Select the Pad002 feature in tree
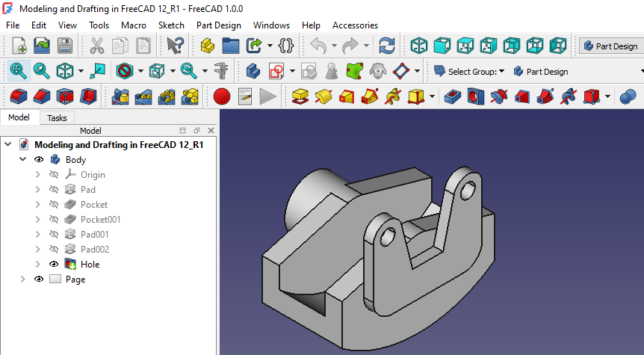 pyautogui.click(x=95, y=250)
